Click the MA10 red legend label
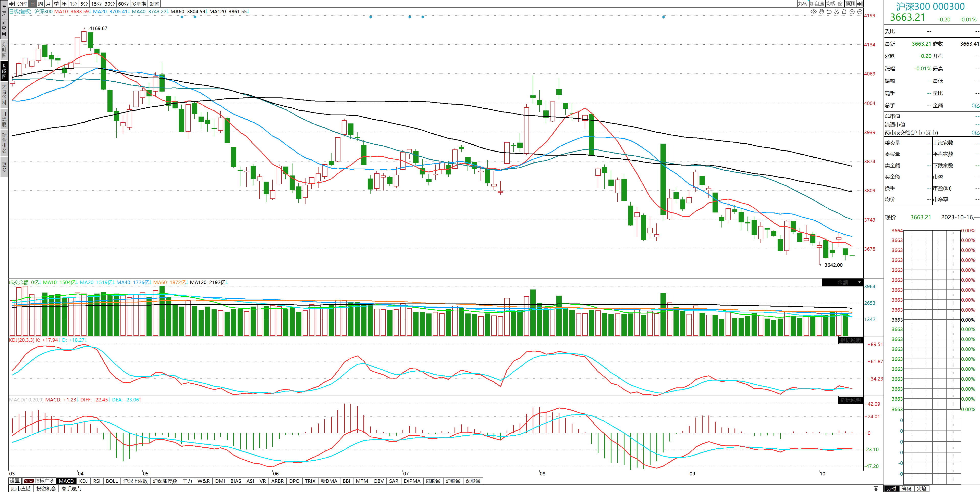This screenshot has height=492, width=980. tap(71, 11)
